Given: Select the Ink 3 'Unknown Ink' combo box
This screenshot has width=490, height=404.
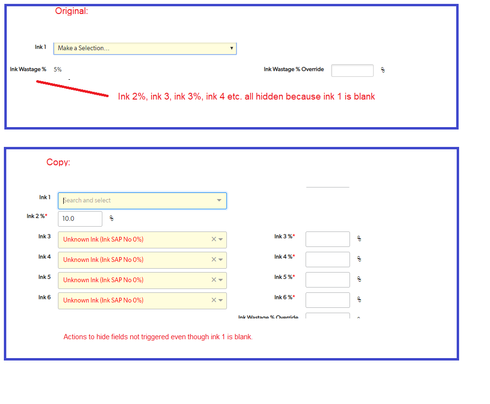Looking at the screenshot, I should coord(142,240).
